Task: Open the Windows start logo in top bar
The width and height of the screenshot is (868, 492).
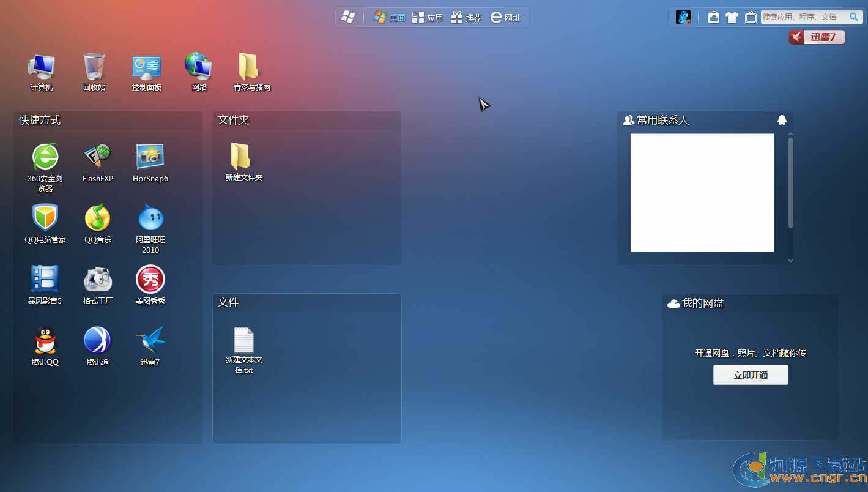Action: [348, 18]
